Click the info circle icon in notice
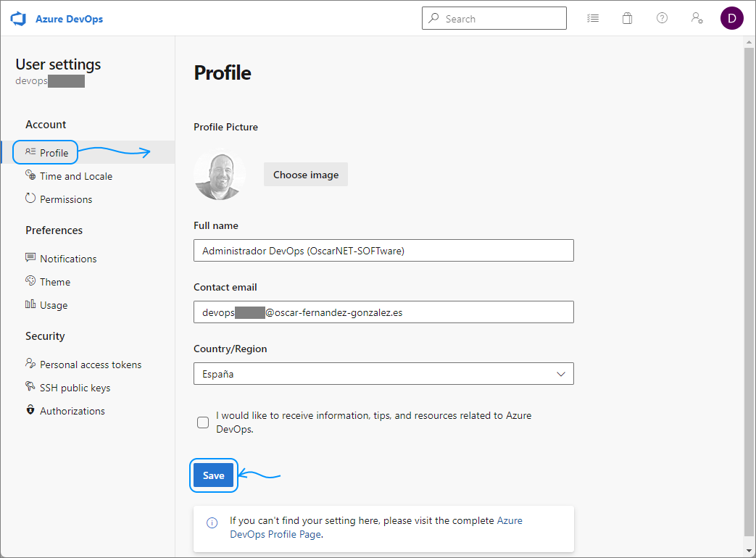This screenshot has height=558, width=756. coord(212,522)
